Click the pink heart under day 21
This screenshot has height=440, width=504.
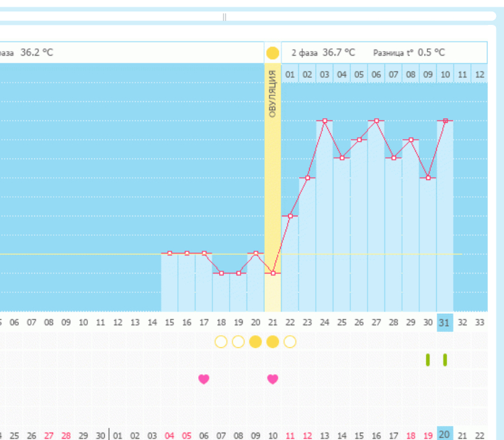tap(272, 379)
